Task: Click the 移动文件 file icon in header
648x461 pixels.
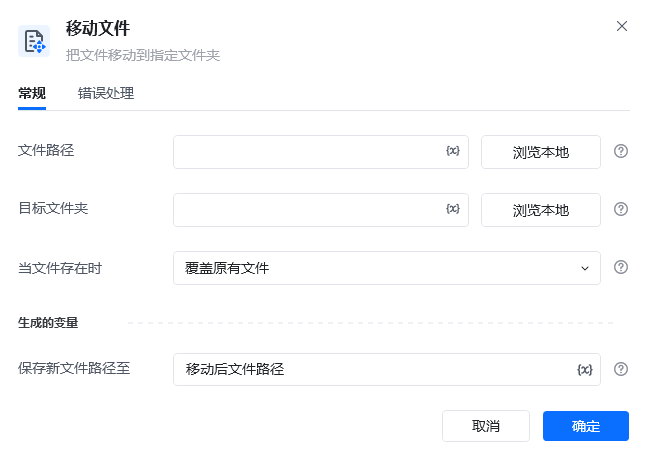Action: click(34, 41)
